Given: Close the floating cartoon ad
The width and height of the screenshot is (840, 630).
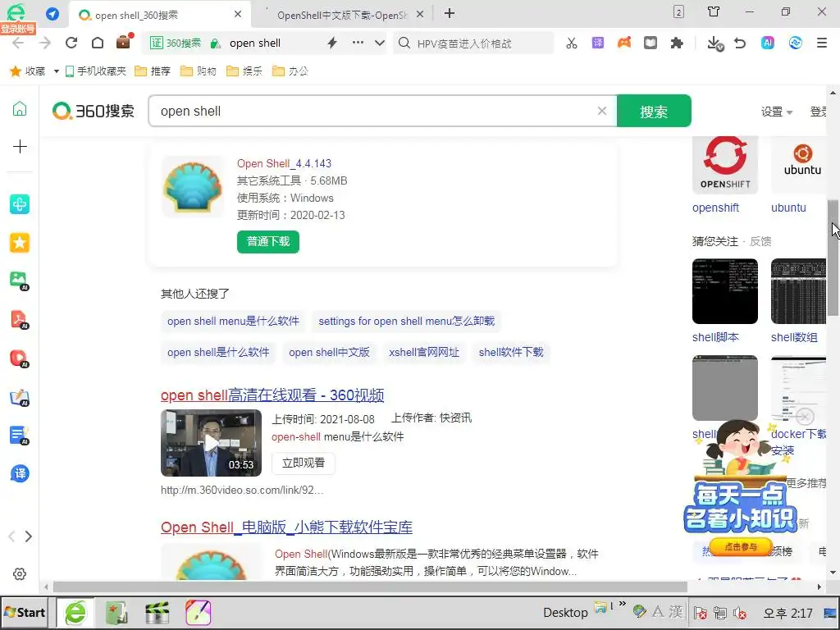Looking at the screenshot, I should click(x=805, y=416).
